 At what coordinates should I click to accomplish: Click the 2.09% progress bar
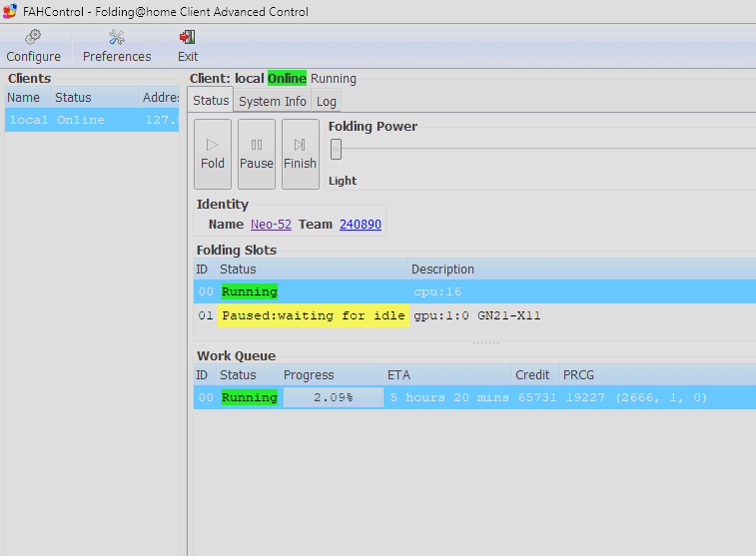(x=334, y=397)
